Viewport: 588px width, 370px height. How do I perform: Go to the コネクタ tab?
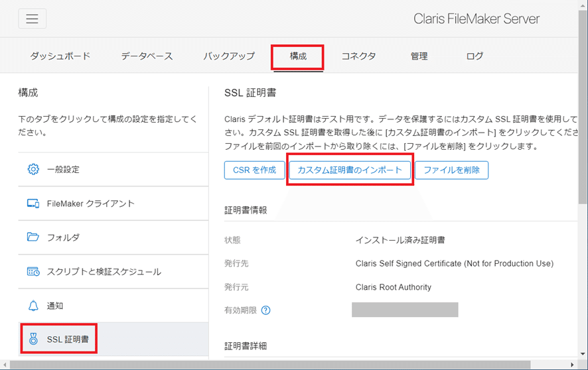point(358,56)
